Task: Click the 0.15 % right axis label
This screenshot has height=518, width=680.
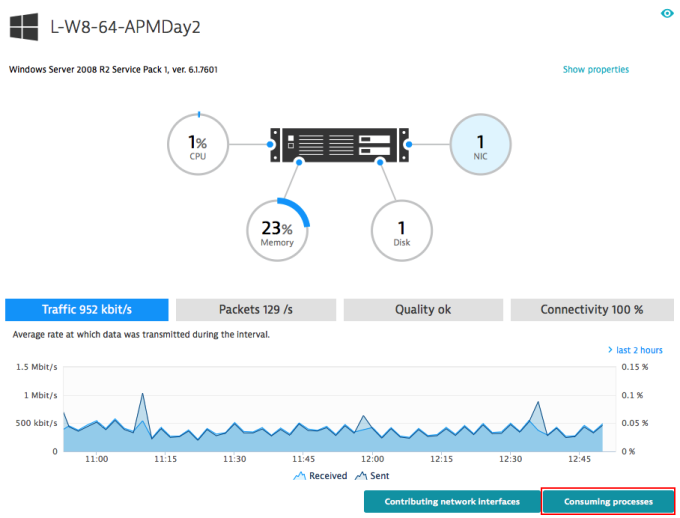Action: (x=634, y=367)
